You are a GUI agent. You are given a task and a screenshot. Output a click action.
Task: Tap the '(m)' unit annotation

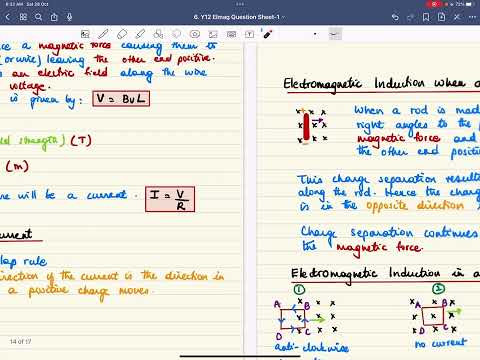point(17,166)
